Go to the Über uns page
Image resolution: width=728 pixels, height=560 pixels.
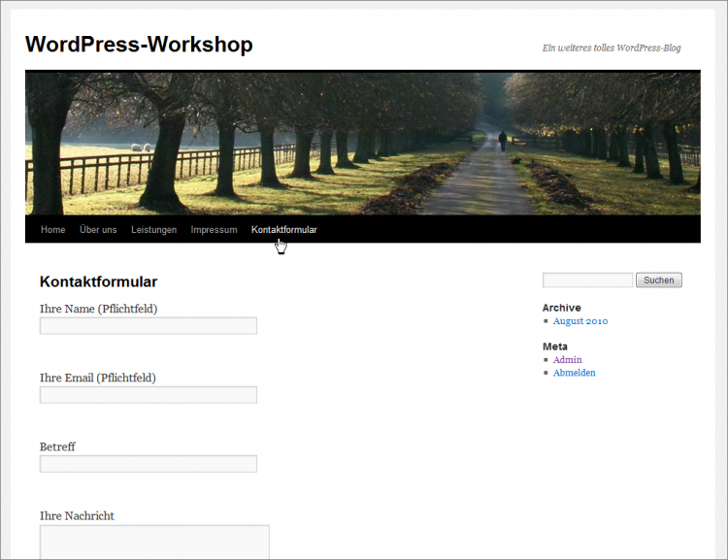[98, 230]
